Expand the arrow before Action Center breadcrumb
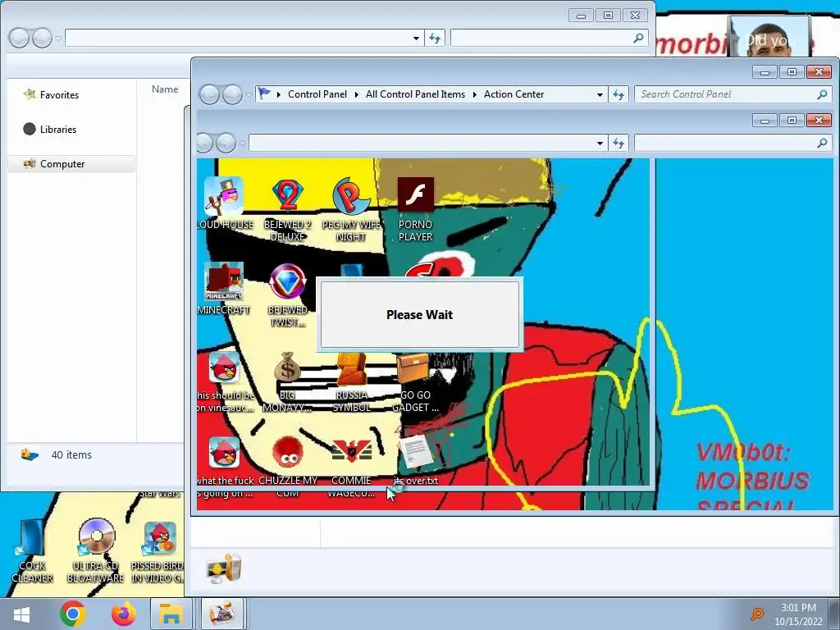Viewport: 840px width, 630px height. [x=475, y=95]
